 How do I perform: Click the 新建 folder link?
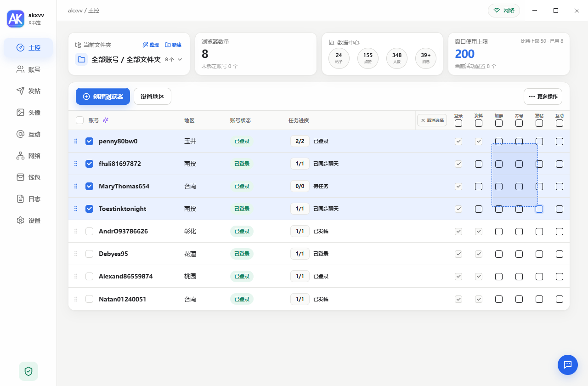173,45
